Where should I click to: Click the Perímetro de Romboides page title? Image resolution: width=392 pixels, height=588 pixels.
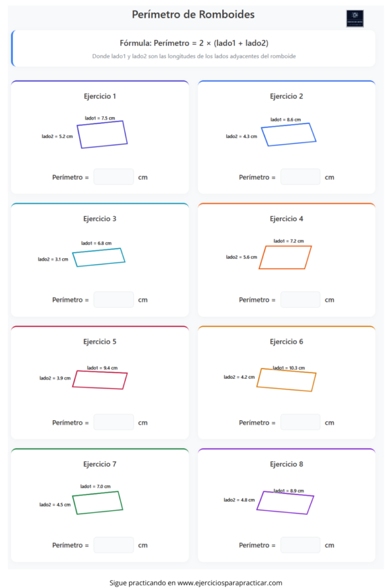[193, 14]
